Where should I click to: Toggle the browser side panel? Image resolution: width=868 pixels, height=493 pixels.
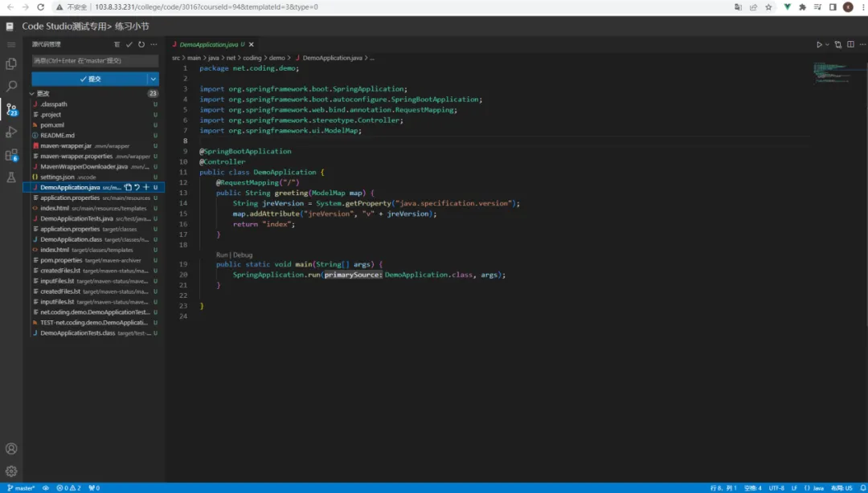(x=833, y=7)
